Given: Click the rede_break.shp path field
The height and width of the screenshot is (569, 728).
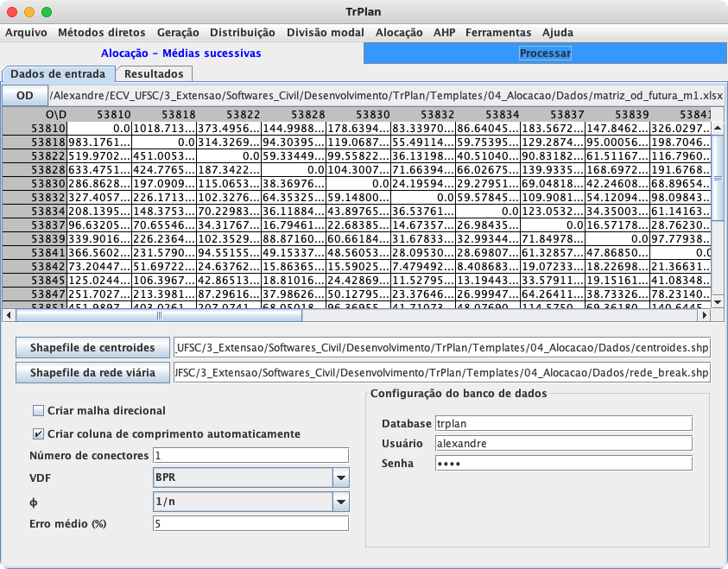Looking at the screenshot, I should pos(442,373).
